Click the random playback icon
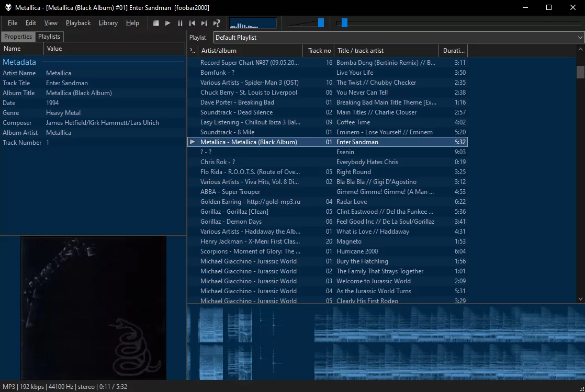The image size is (585, 392). pos(217,23)
